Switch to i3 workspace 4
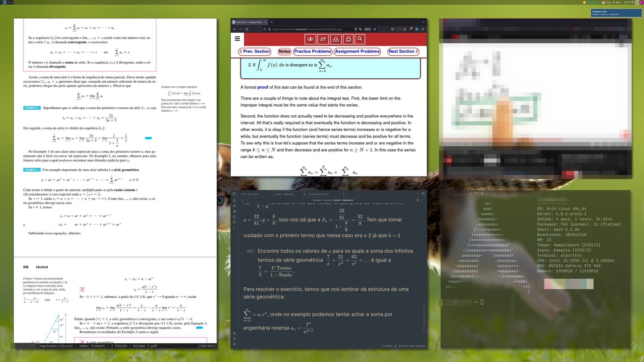This screenshot has width=644, height=362. click(12, 2)
